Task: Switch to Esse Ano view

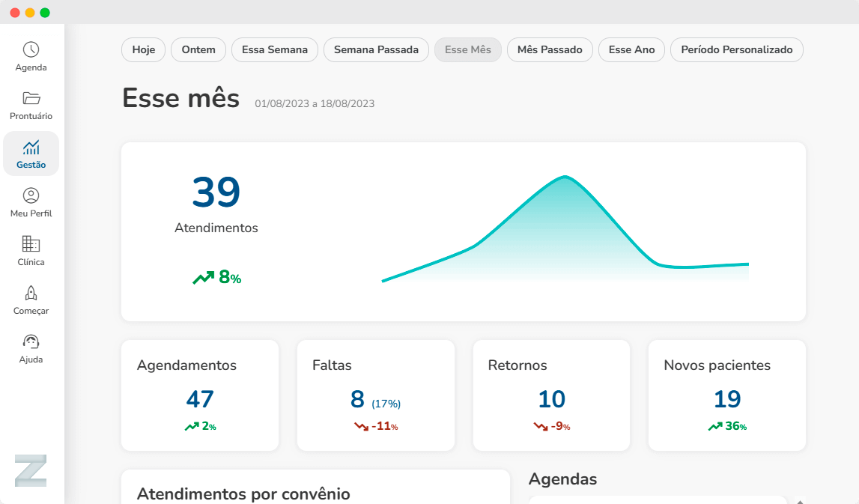Action: tap(631, 50)
